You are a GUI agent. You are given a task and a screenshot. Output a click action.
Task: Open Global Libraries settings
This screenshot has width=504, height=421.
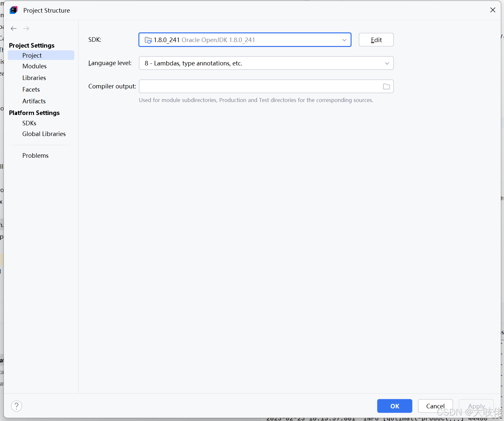(44, 134)
